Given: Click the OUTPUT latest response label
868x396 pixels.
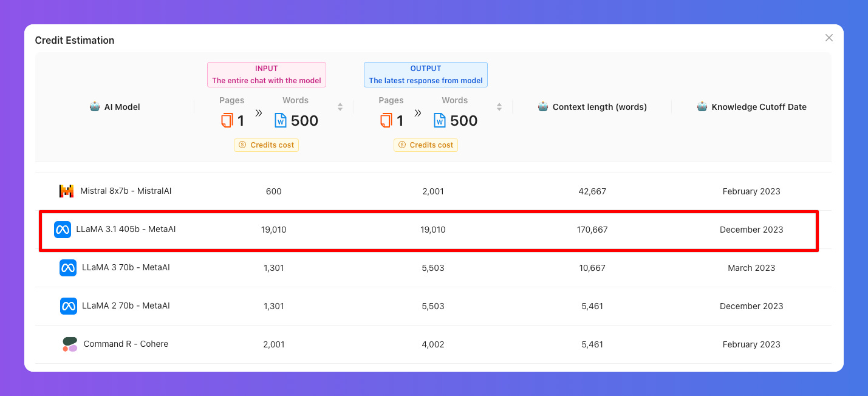Looking at the screenshot, I should pos(426,75).
